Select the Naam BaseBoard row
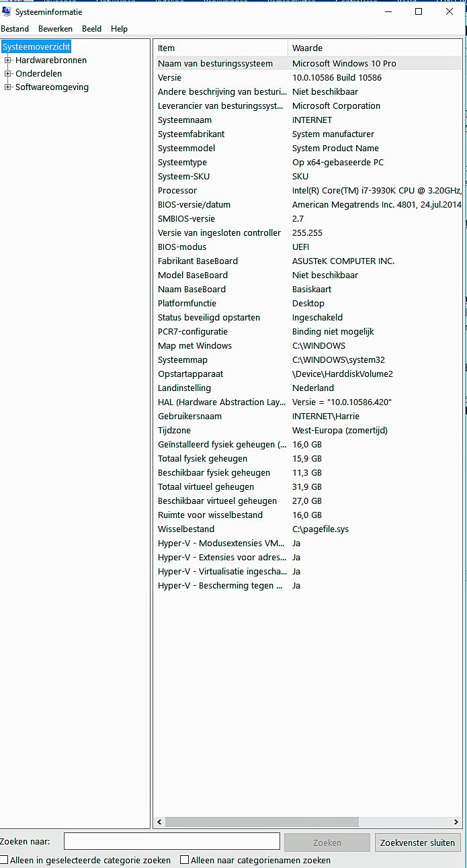467x868 pixels. coord(309,289)
